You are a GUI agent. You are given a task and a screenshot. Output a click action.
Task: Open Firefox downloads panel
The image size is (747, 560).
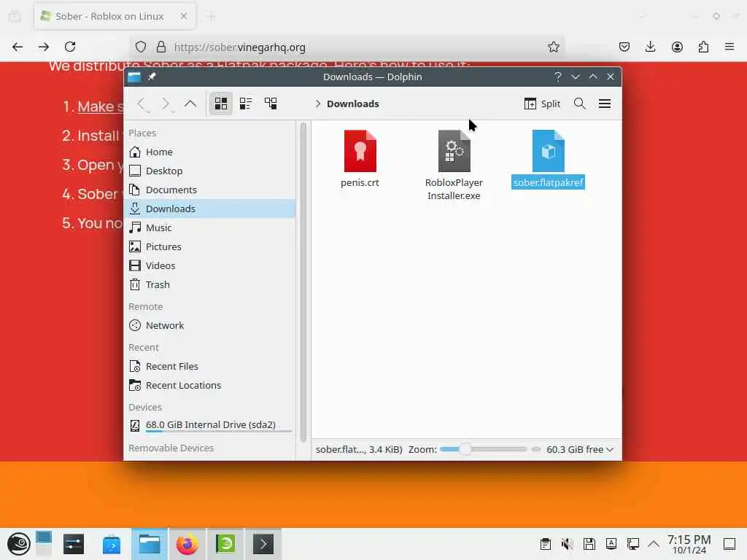click(x=650, y=47)
